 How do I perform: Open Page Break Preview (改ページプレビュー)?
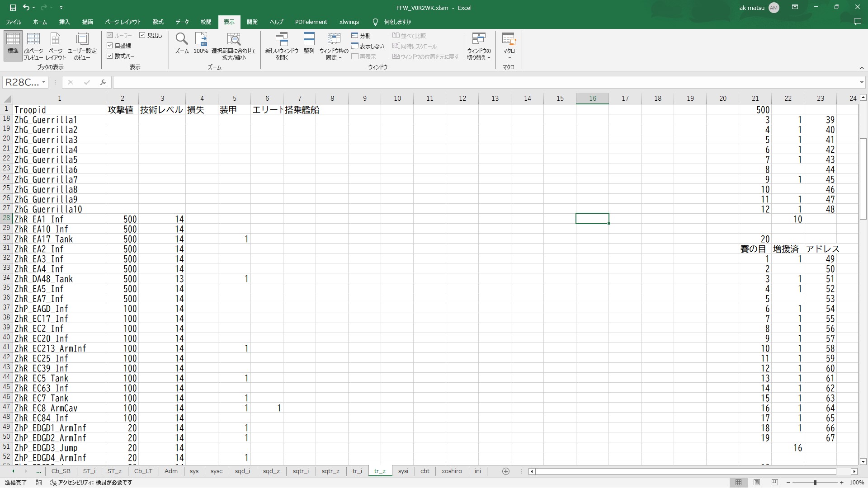33,46
